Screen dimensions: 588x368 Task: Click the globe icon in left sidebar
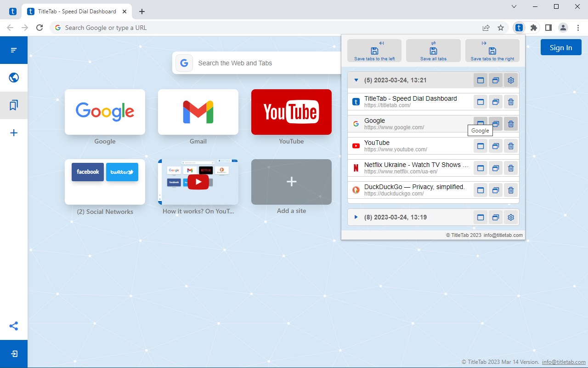14,77
